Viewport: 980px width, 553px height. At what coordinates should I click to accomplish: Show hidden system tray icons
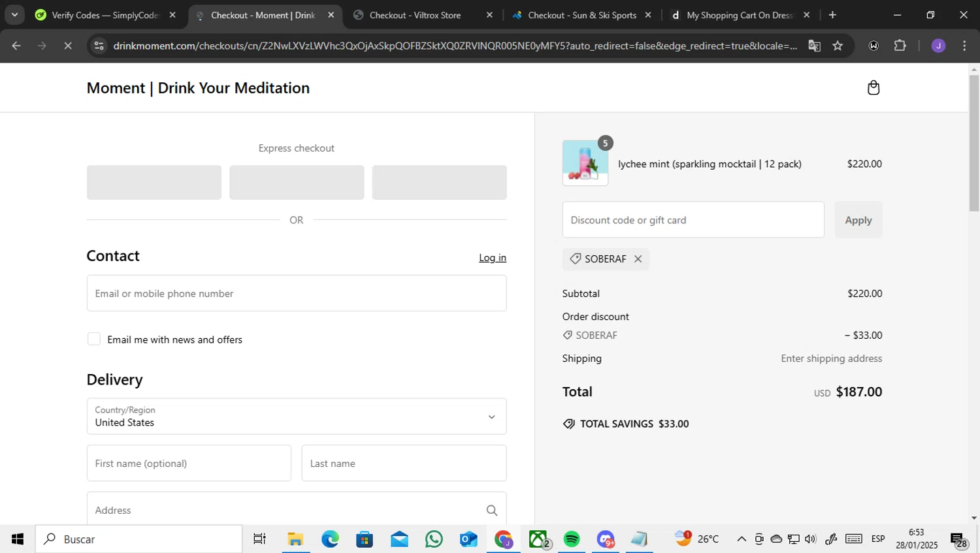741,539
